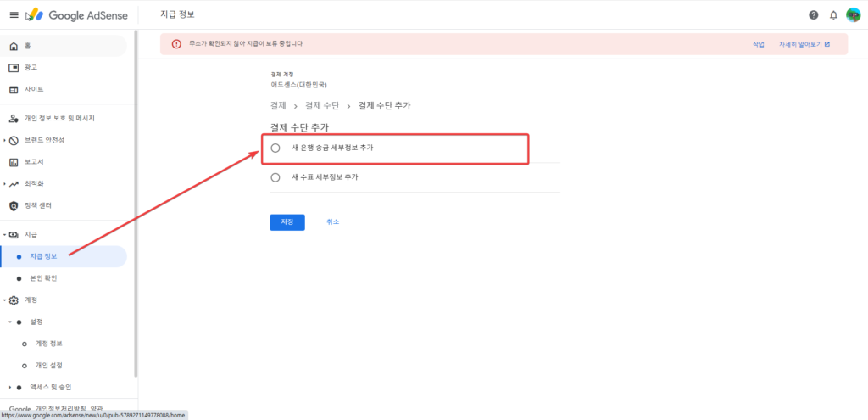Open the hamburger main menu
The width and height of the screenshot is (868, 420).
(14, 15)
